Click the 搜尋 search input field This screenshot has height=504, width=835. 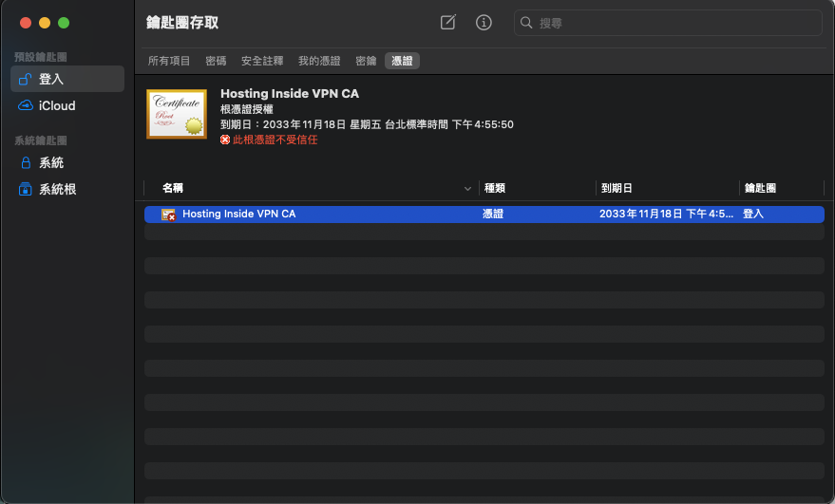coord(668,23)
